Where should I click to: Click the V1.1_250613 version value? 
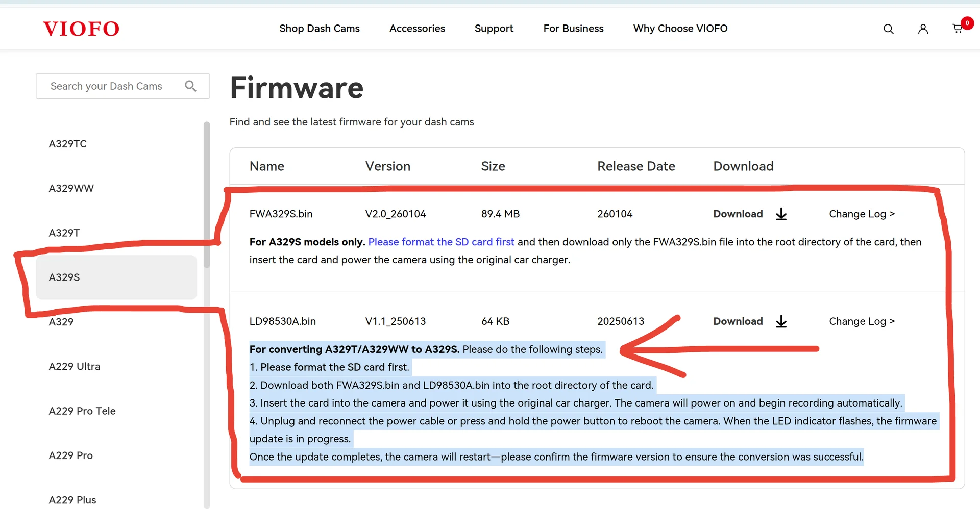point(396,321)
